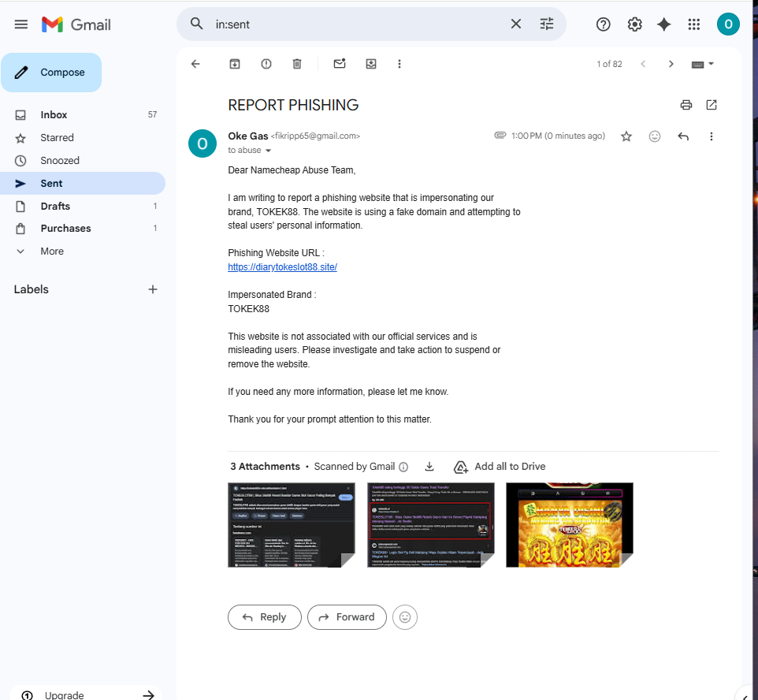
Task: Click sender name Oke Gas
Action: click(248, 136)
